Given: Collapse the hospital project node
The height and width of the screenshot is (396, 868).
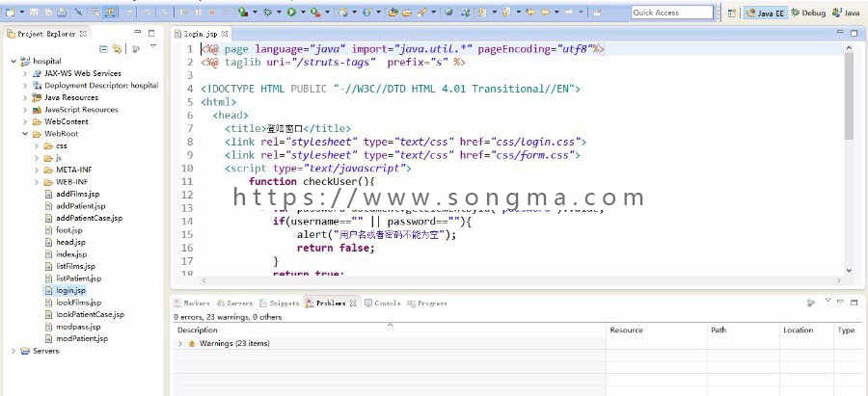Looking at the screenshot, I should pyautogui.click(x=14, y=61).
